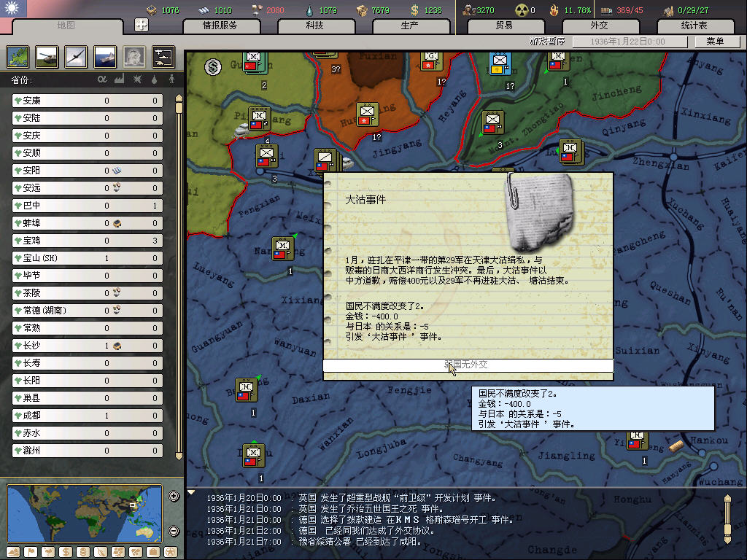Click the world minimap thumbnail
The width and height of the screenshot is (747, 560).
[85, 513]
